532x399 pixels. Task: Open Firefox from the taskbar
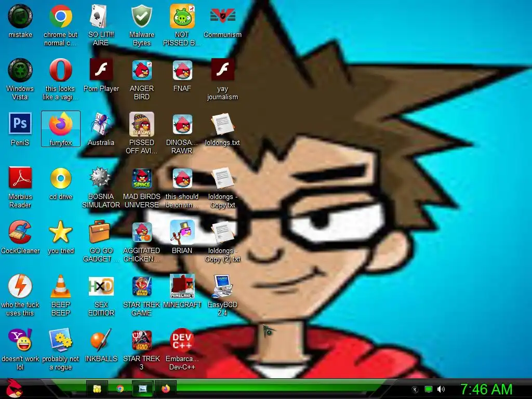coord(166,389)
